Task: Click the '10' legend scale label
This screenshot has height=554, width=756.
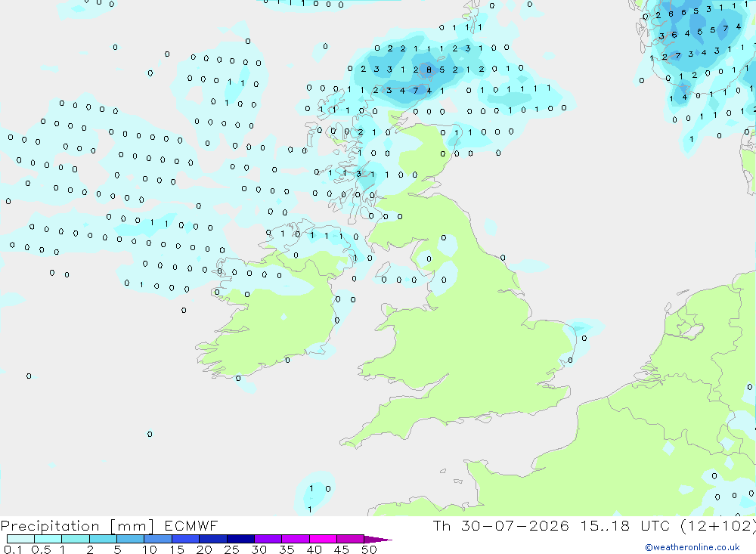Action: 150,549
